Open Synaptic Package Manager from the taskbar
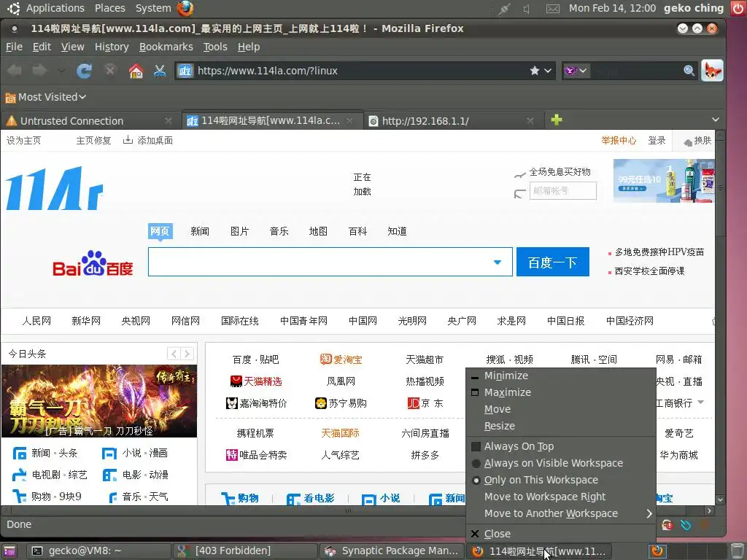This screenshot has width=747, height=560. point(392,551)
